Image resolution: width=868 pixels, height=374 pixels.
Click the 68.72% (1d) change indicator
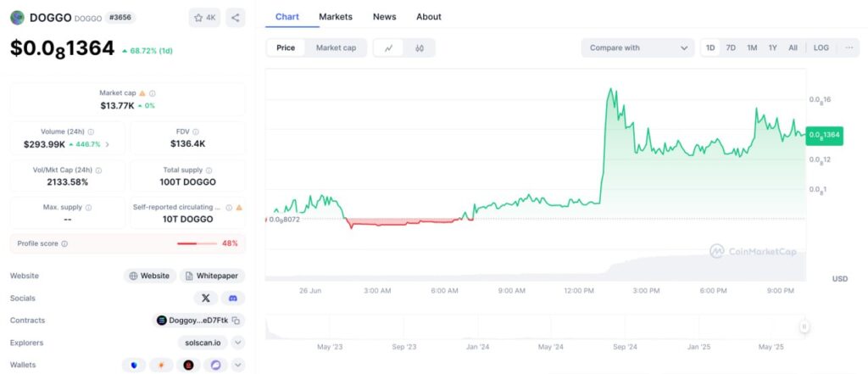147,50
